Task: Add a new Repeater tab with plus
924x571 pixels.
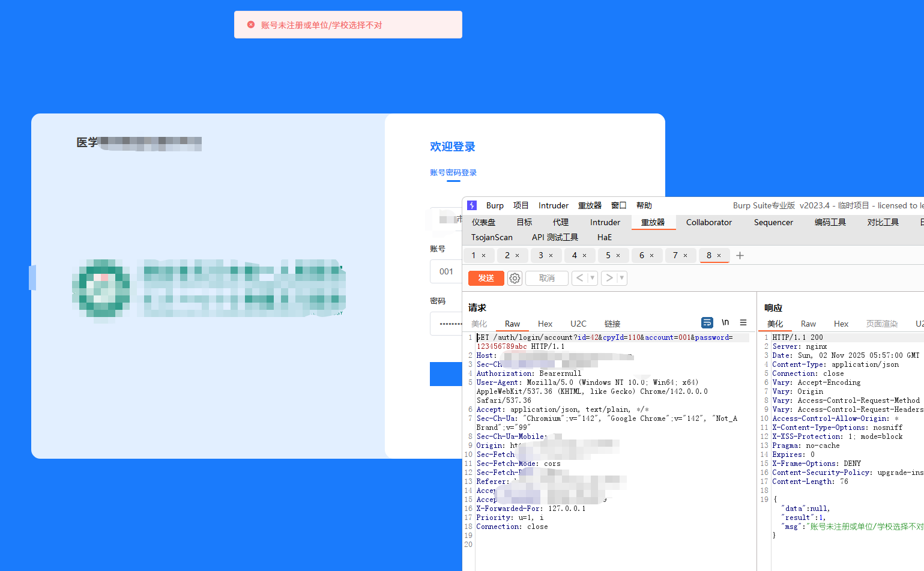Action: click(x=740, y=255)
